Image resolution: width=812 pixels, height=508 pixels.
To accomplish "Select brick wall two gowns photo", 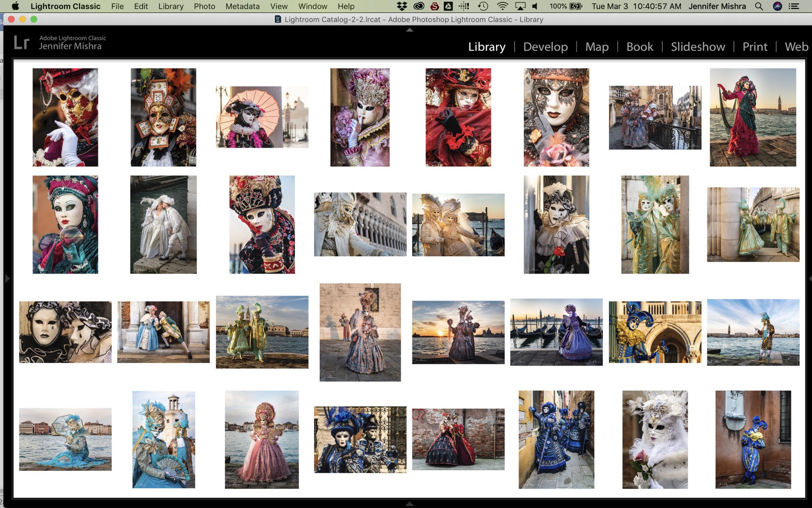I will pos(458,439).
